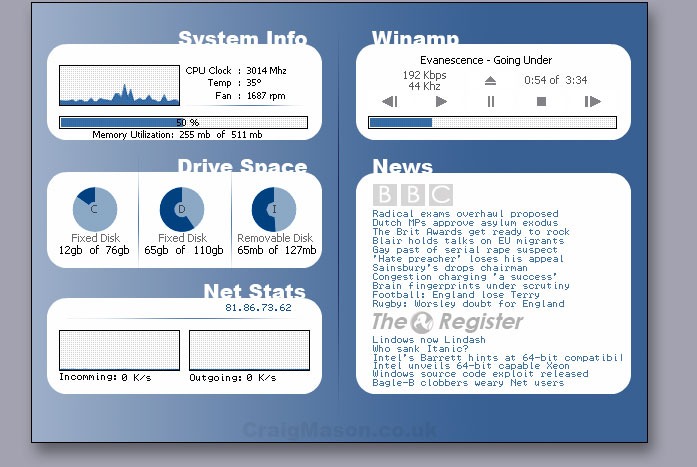Screen dimensions: 697x467
Task: Click the '0:54 of 3:34' time display
Action: point(555,80)
